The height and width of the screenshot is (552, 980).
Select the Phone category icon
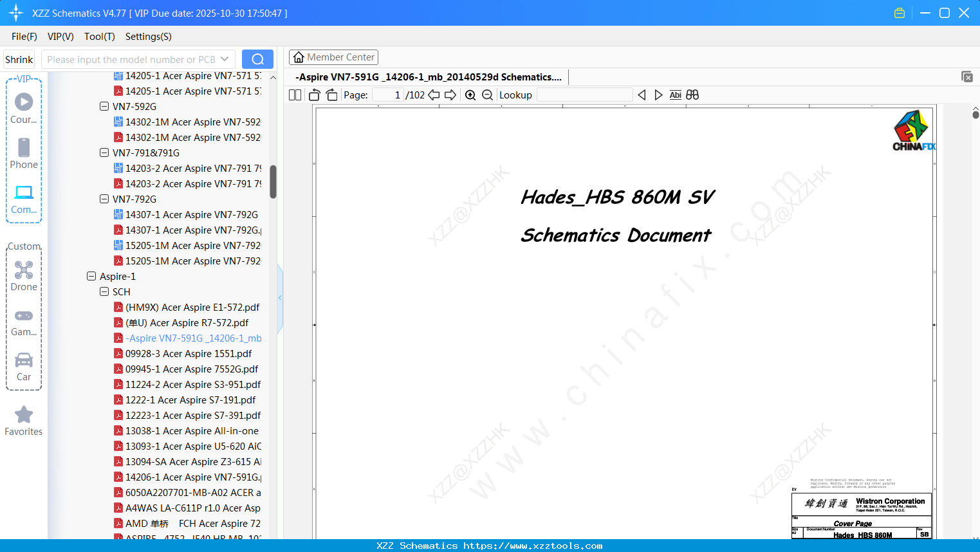24,153
